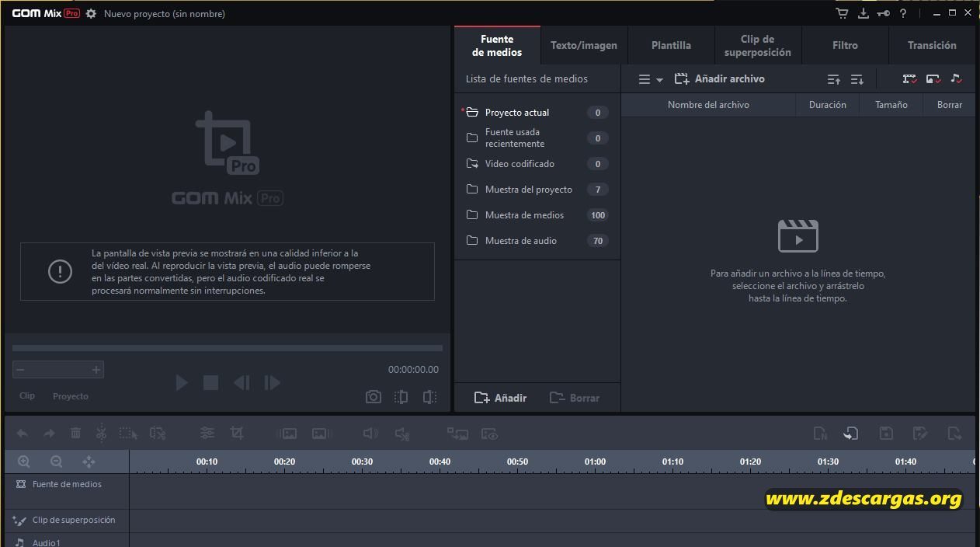Open the Muestra de audio folder
Screen dimensions: 980x547
tap(537, 241)
